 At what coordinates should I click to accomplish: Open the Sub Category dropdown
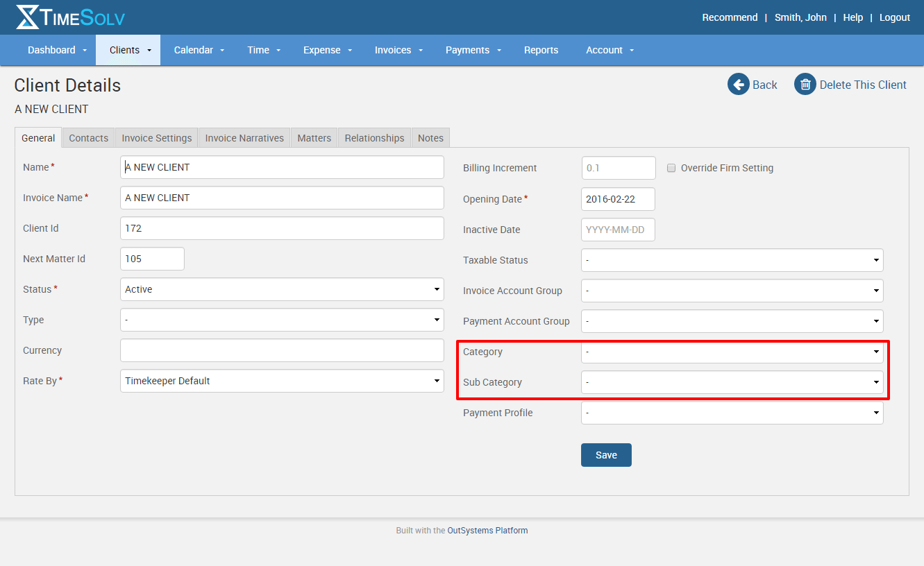click(x=732, y=382)
